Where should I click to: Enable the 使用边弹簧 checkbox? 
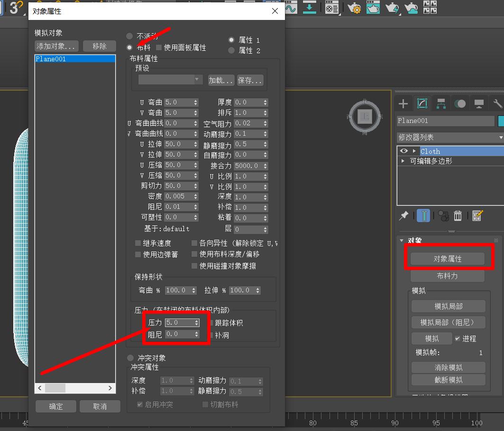(138, 254)
